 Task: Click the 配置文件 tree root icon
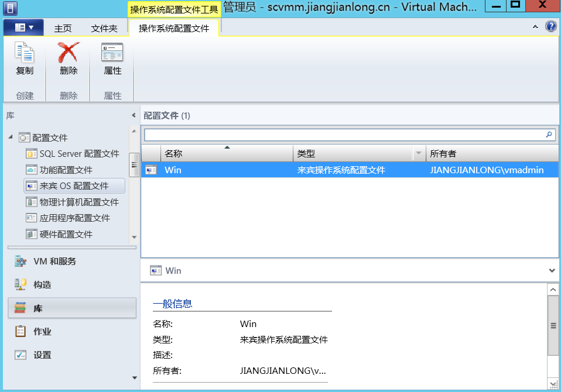pyautogui.click(x=25, y=137)
